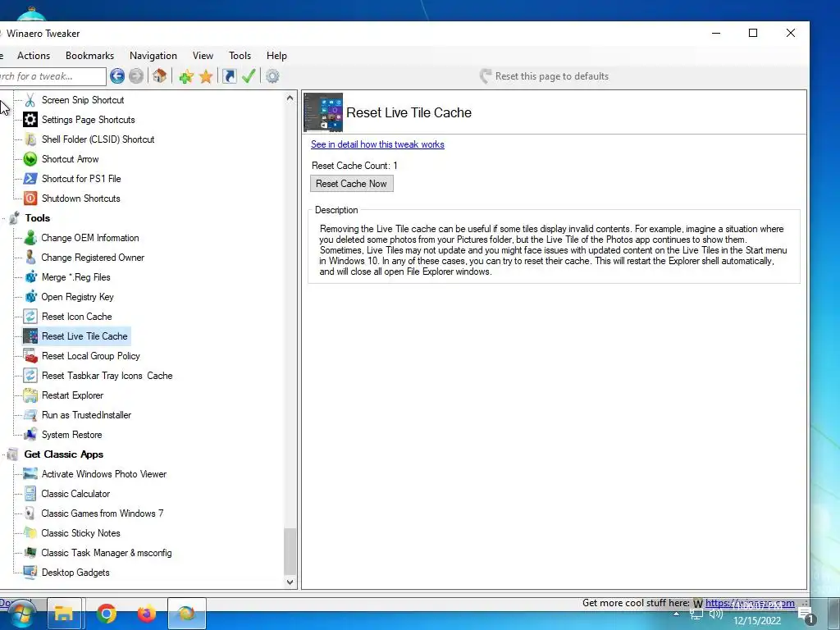
Task: Open the Tools menu
Action: pos(240,56)
